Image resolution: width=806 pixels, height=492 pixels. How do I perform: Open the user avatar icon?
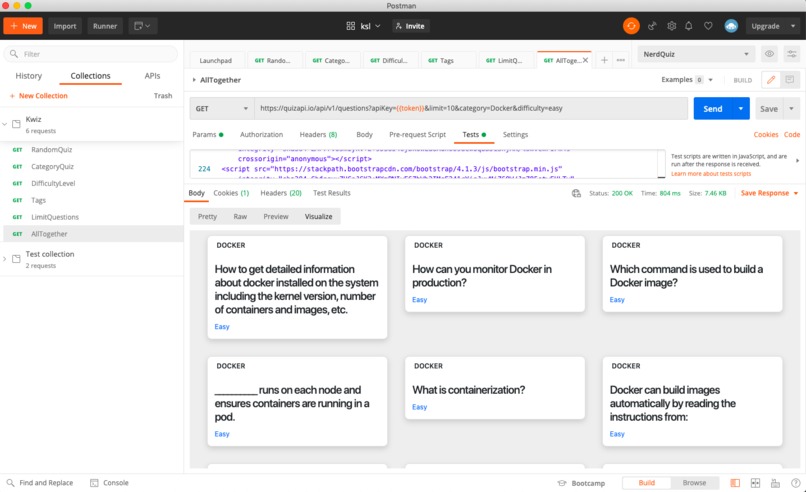tap(731, 26)
